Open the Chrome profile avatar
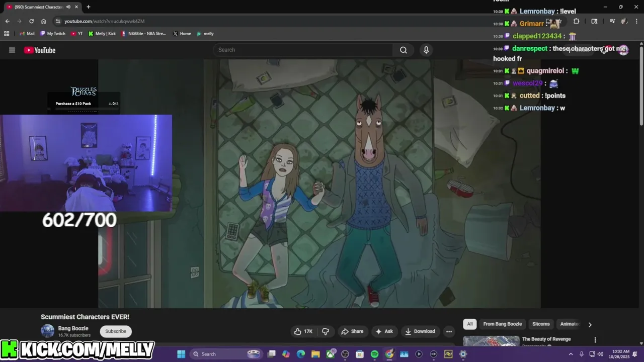 coord(624,21)
